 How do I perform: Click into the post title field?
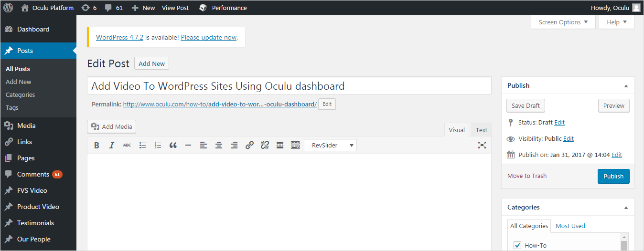(289, 86)
